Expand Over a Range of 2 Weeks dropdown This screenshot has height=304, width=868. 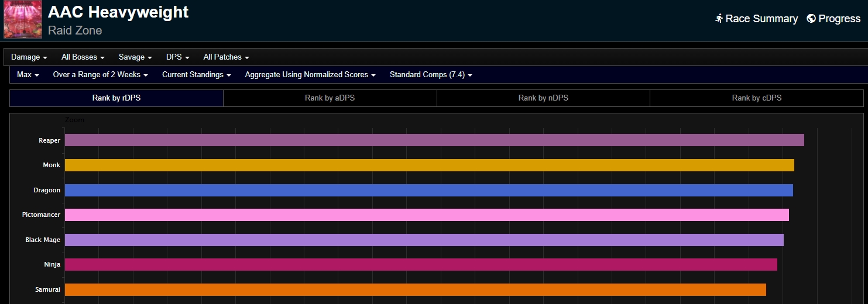click(101, 75)
